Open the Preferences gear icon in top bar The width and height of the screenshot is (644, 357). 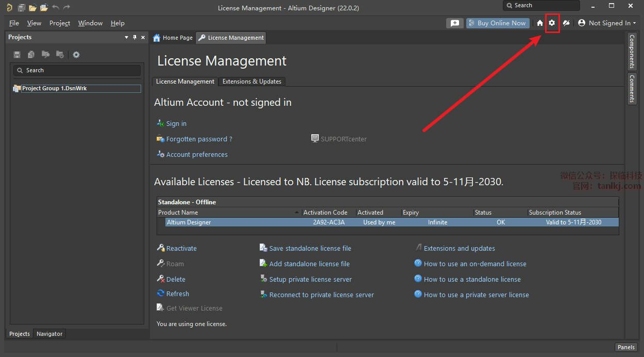[552, 23]
